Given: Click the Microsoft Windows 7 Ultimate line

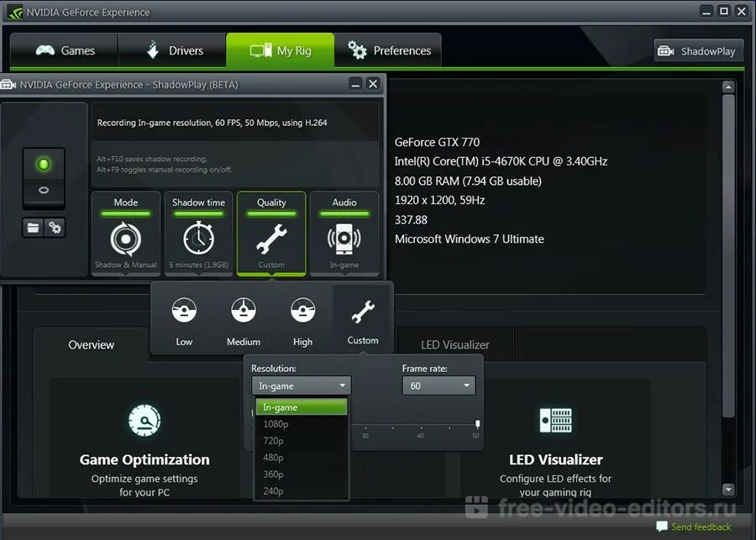Looking at the screenshot, I should 469,239.
